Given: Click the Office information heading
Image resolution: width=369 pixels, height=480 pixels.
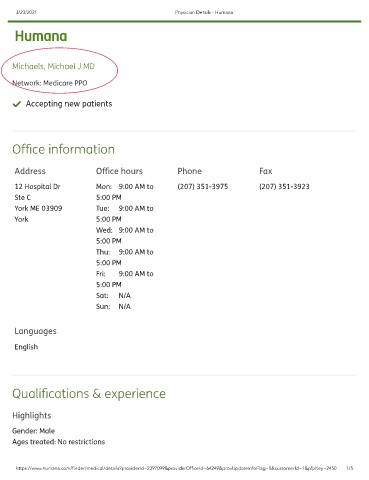Looking at the screenshot, I should (63, 149).
